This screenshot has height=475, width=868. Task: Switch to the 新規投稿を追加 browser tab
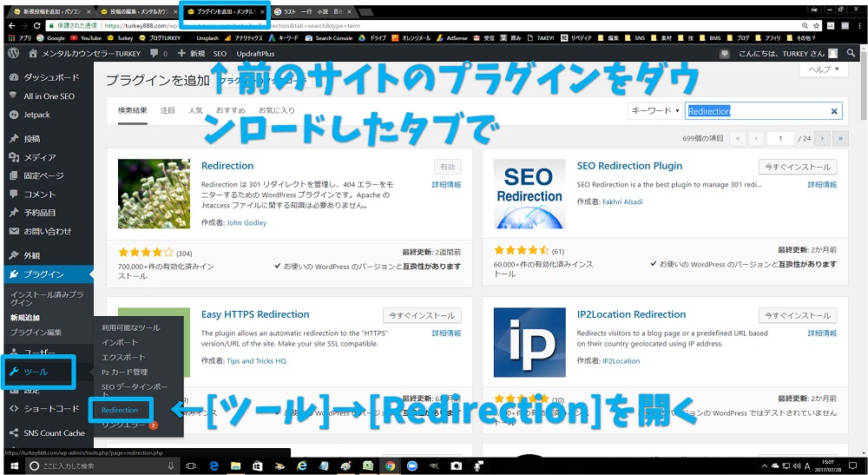coord(51,11)
